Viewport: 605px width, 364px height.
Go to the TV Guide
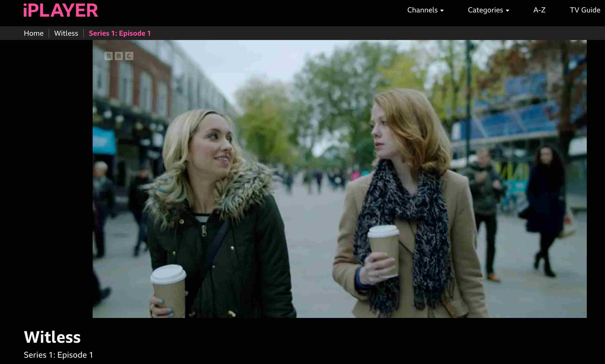click(x=585, y=10)
